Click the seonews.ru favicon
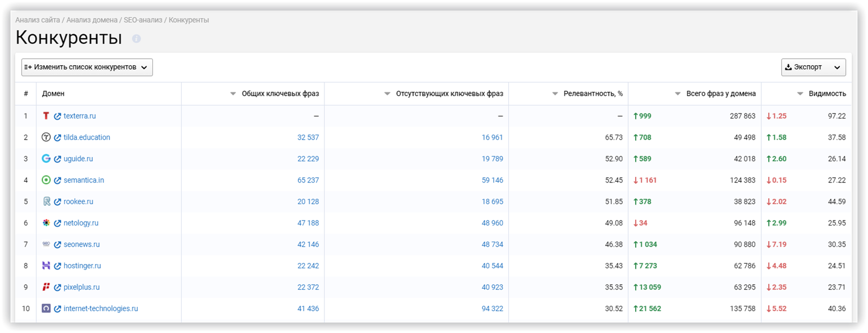868x333 pixels. [46, 244]
